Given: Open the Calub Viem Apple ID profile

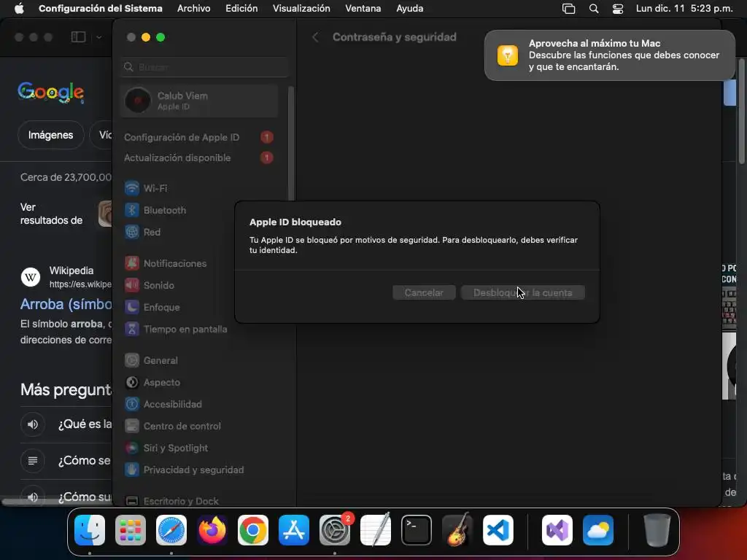Looking at the screenshot, I should pos(199,101).
